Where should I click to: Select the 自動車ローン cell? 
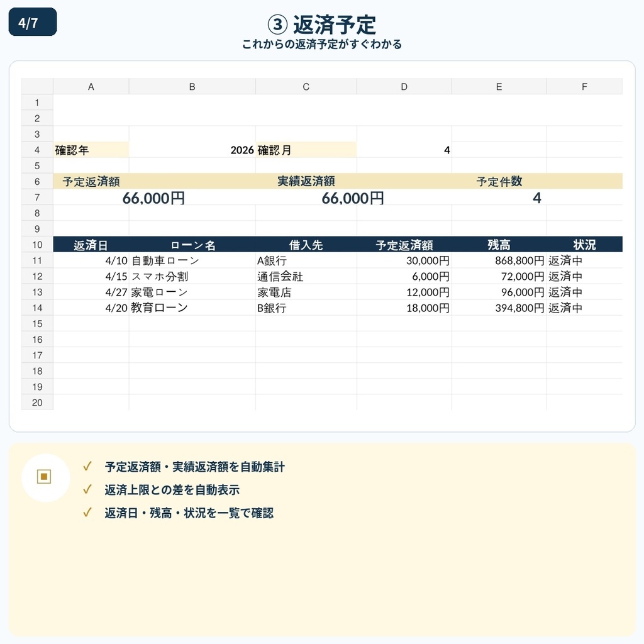[x=192, y=260]
